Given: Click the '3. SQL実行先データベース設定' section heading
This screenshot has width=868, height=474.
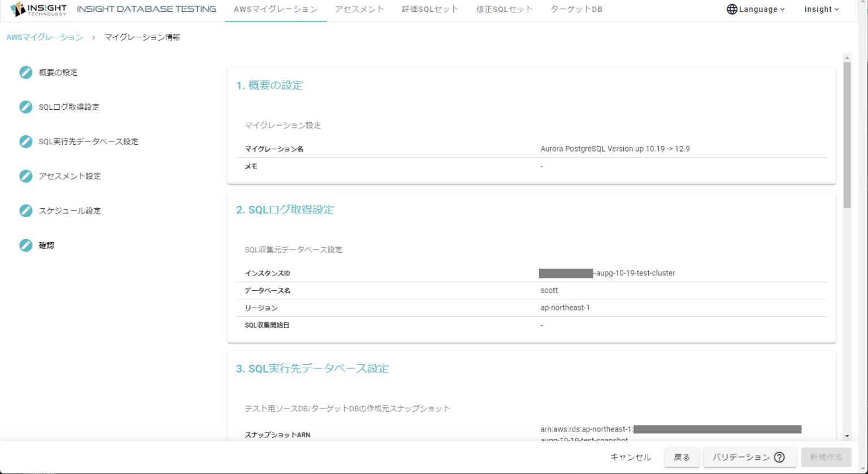Looking at the screenshot, I should [x=313, y=369].
